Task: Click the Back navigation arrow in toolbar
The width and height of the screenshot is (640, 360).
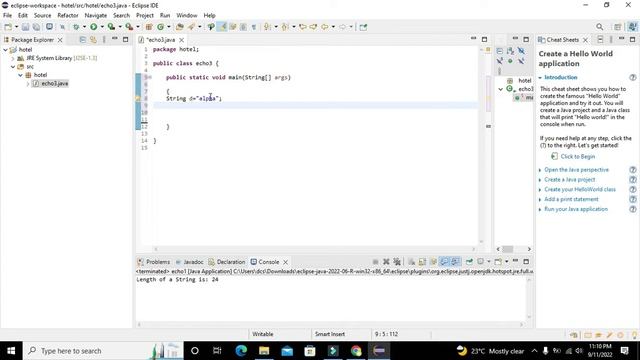Action: [x=324, y=27]
